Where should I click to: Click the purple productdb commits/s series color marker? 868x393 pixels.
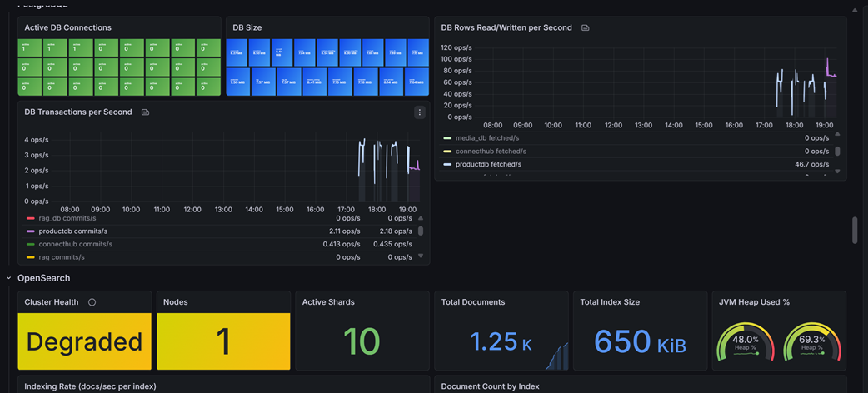coord(31,231)
